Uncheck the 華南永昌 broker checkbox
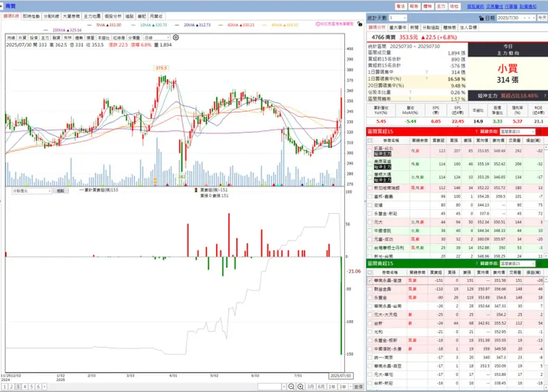This screenshot has height=392, width=548. [x=370, y=280]
